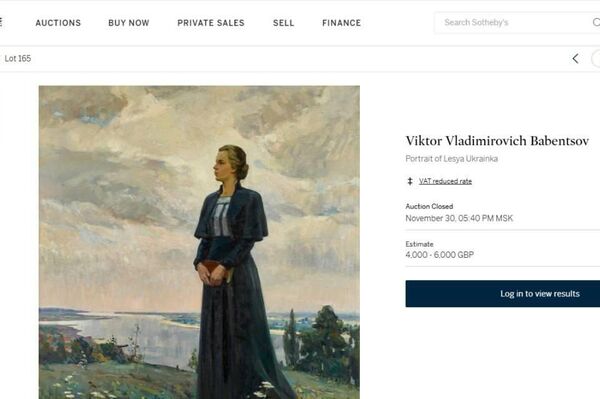Click the double dagger VAT symbol icon
The image size is (600, 399).
[410, 181]
